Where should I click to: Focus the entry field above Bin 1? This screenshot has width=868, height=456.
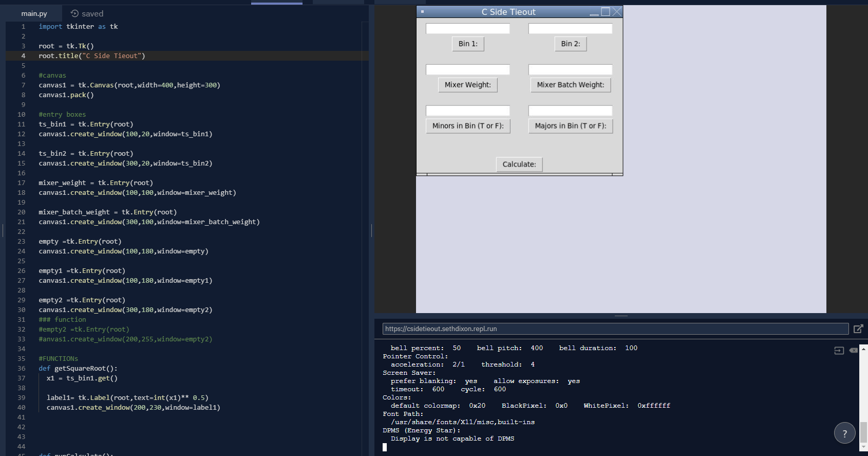tap(468, 29)
